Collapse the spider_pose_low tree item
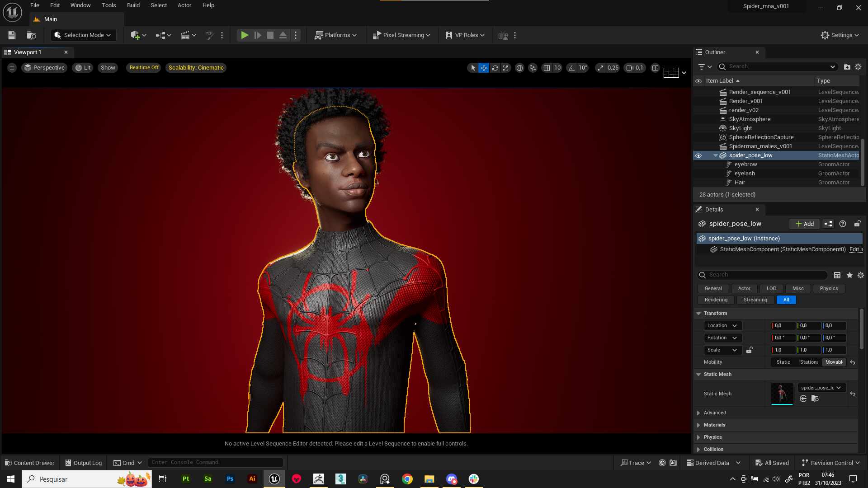 coord(715,155)
